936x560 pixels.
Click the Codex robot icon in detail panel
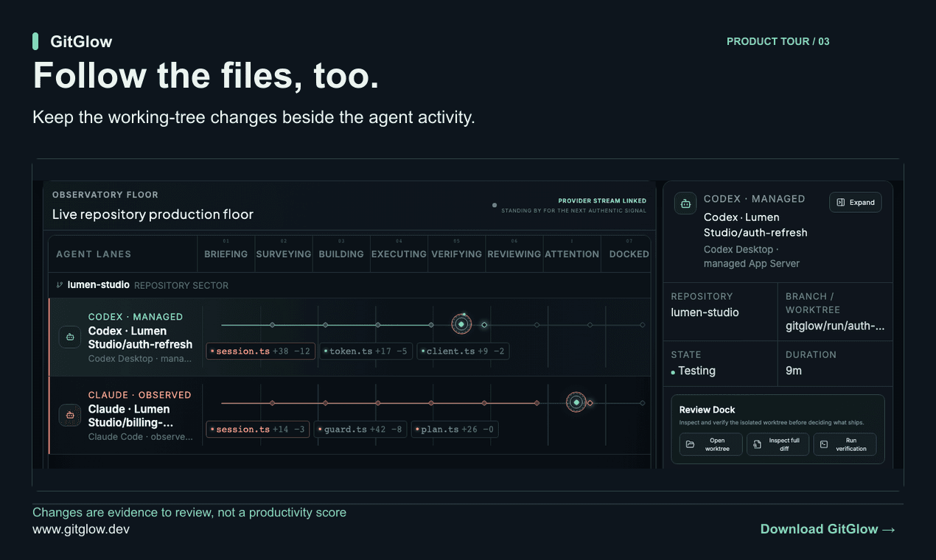pos(685,203)
